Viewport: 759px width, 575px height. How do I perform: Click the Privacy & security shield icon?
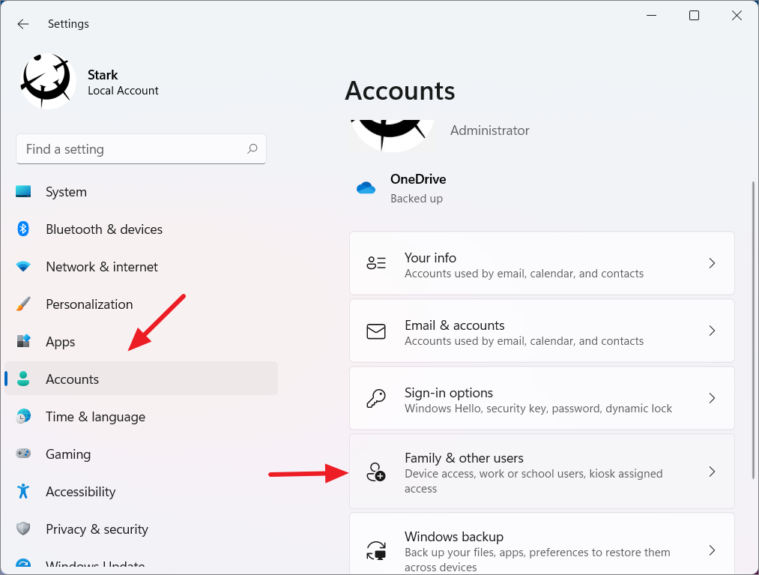23,529
